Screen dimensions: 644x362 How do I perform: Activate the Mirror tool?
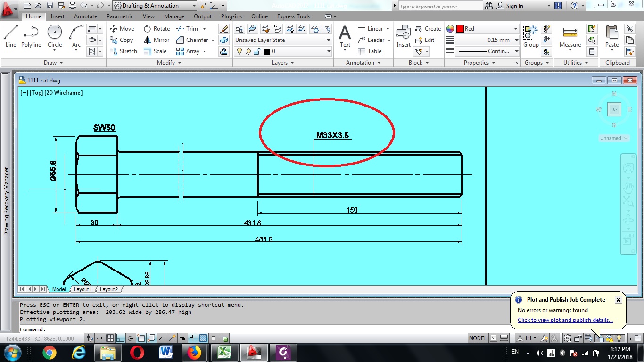(157, 40)
